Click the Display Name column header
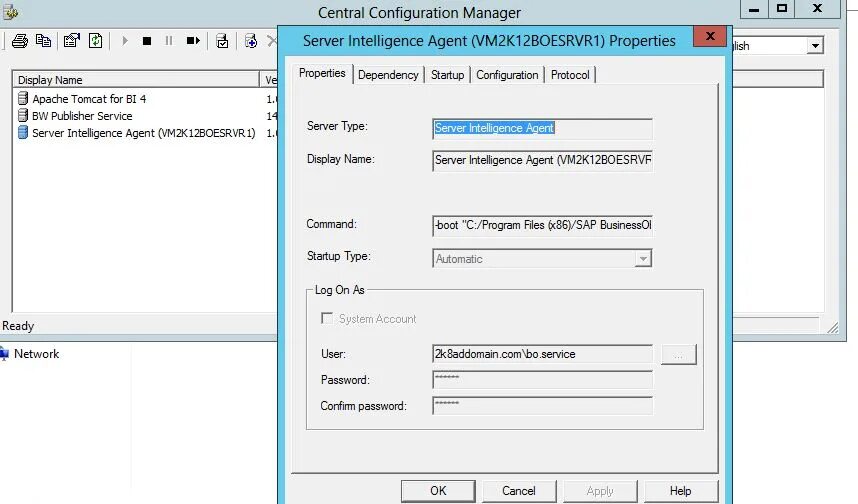Viewport: 858px width, 504px height. coord(136,80)
